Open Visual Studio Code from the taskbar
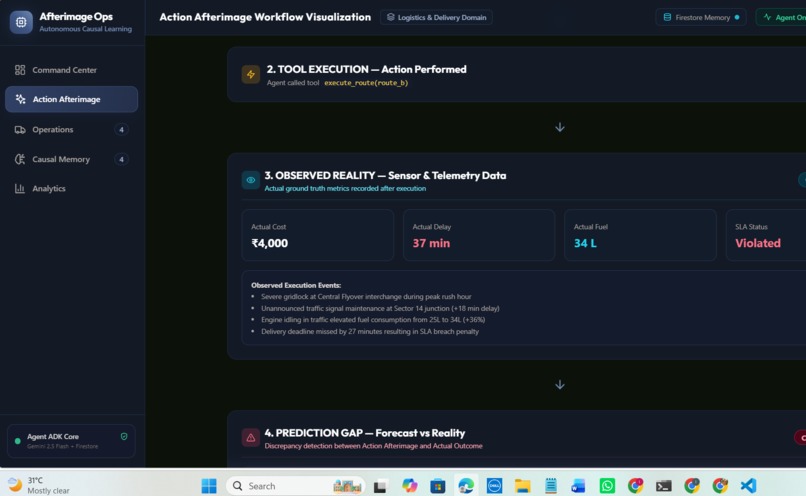Viewport: 806px width, 496px height. 748,486
